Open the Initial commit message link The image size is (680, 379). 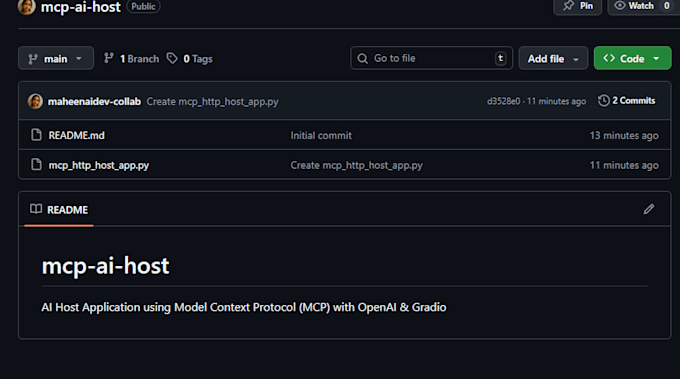[321, 135]
